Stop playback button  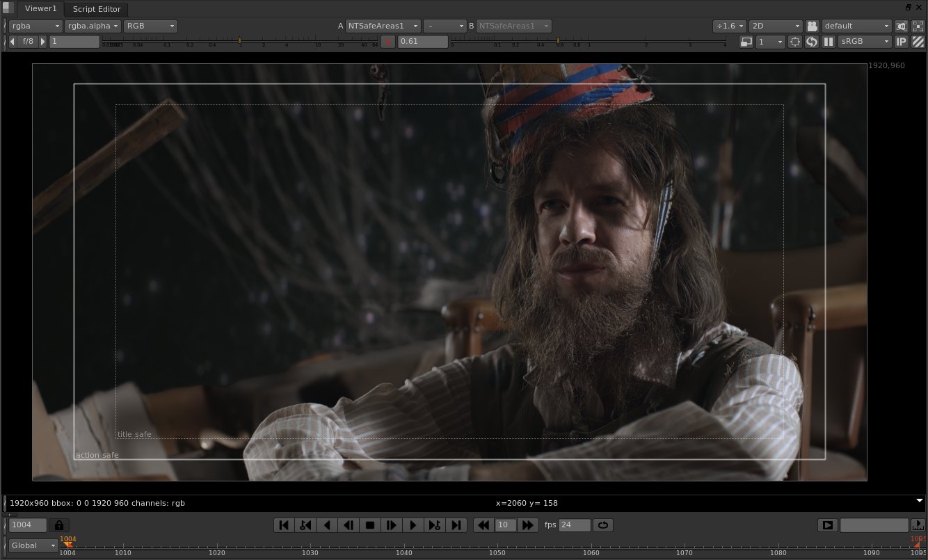pyautogui.click(x=370, y=525)
